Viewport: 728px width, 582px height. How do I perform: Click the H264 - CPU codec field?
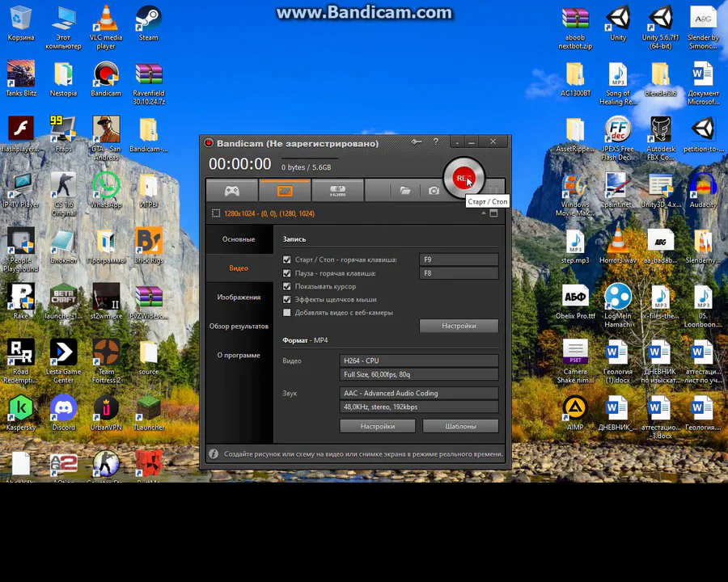click(x=419, y=361)
